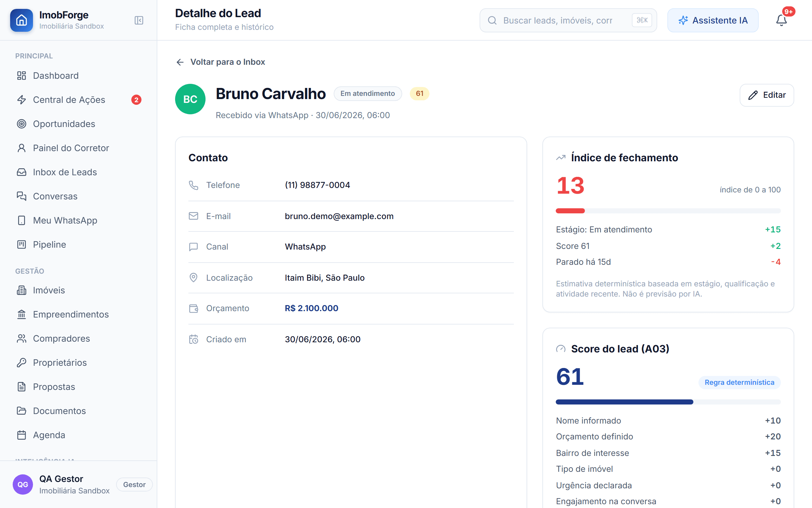Viewport: 812px width, 508px height.
Task: Click the red 2 badge on Central de Ações
Action: coord(136,100)
